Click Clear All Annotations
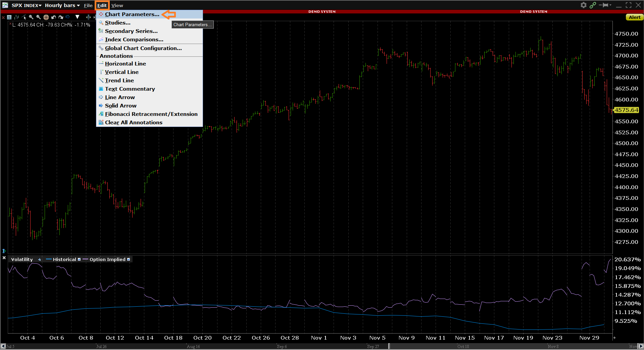This screenshot has height=350, width=644. pyautogui.click(x=149, y=122)
